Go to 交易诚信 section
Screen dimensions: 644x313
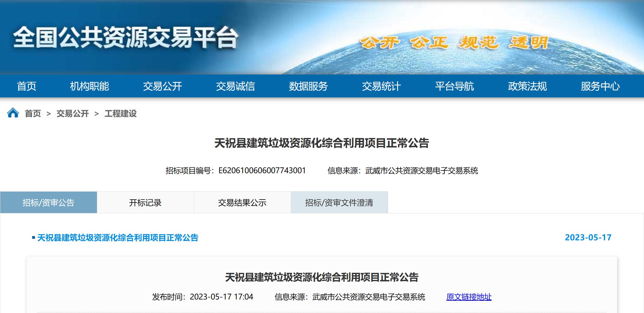point(236,86)
